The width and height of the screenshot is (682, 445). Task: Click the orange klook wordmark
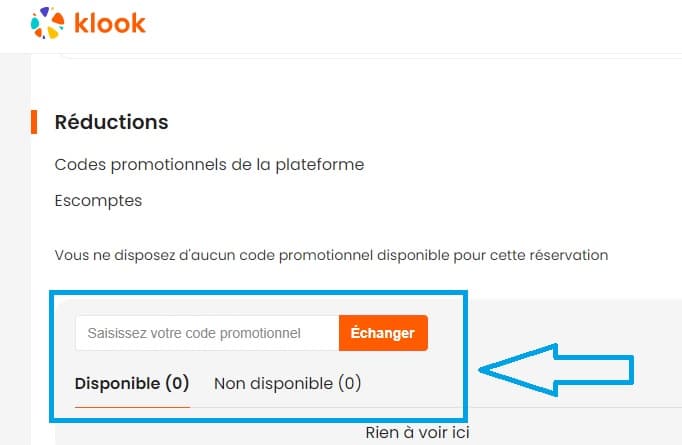[110, 22]
